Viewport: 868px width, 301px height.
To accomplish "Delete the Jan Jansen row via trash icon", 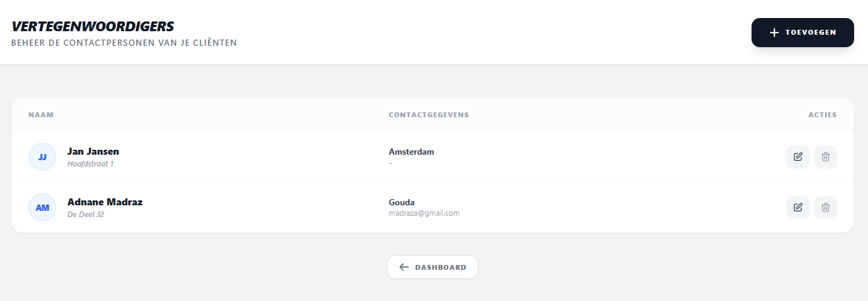I will click(825, 157).
